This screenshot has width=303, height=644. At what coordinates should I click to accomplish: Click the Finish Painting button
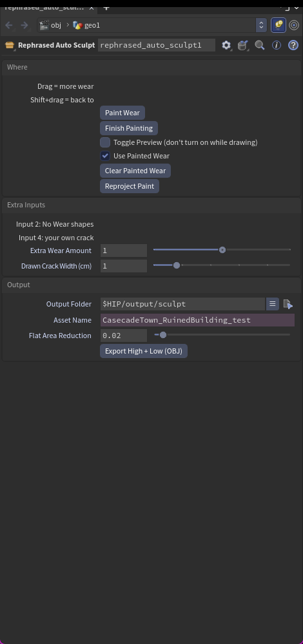(x=129, y=128)
